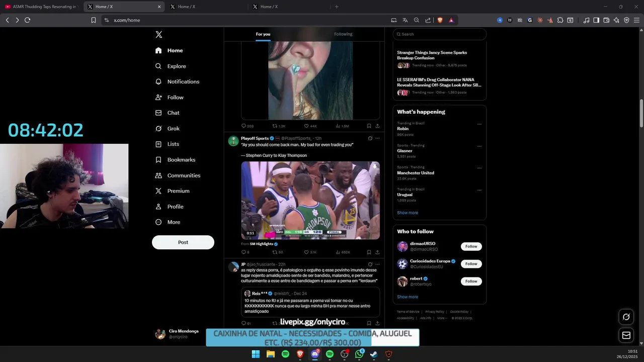Open options for Glasner trend
Viewport: 644px width, 362px height.
[479, 146]
